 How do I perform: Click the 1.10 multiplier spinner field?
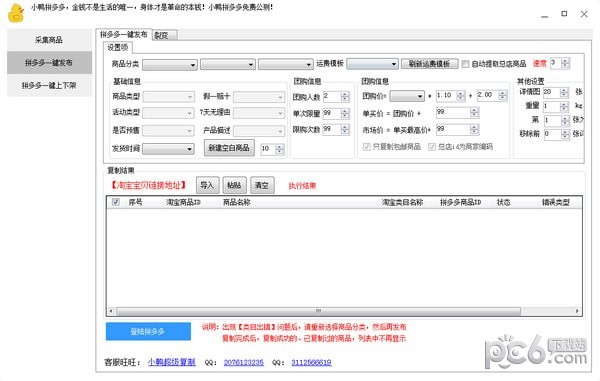click(450, 95)
